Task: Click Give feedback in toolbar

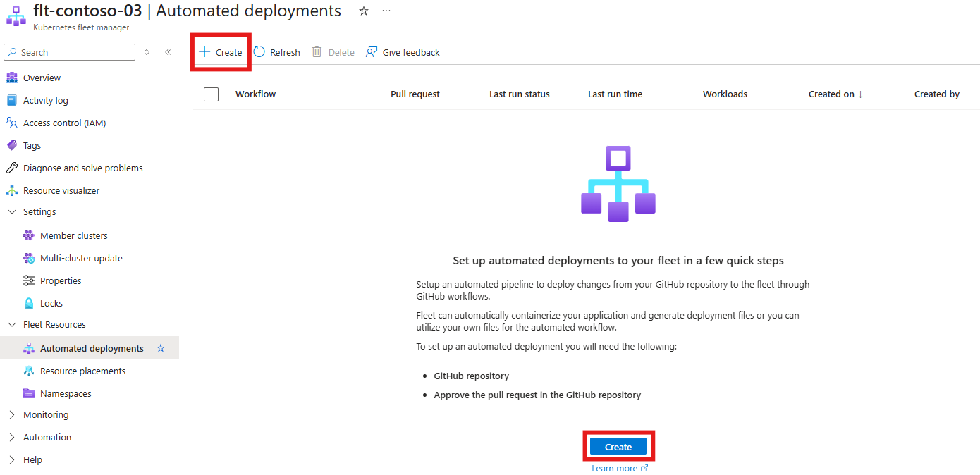Action: tap(403, 52)
